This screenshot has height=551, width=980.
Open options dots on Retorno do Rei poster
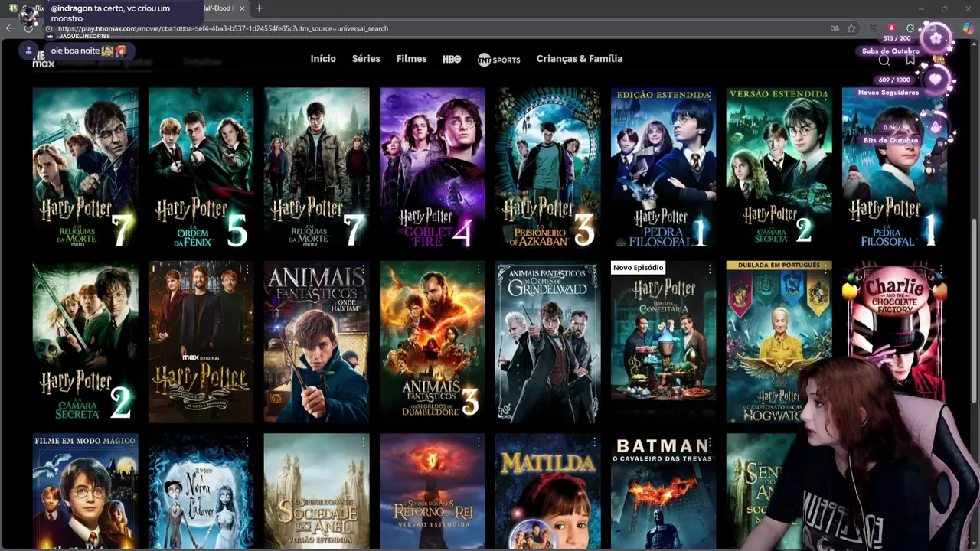[479, 442]
